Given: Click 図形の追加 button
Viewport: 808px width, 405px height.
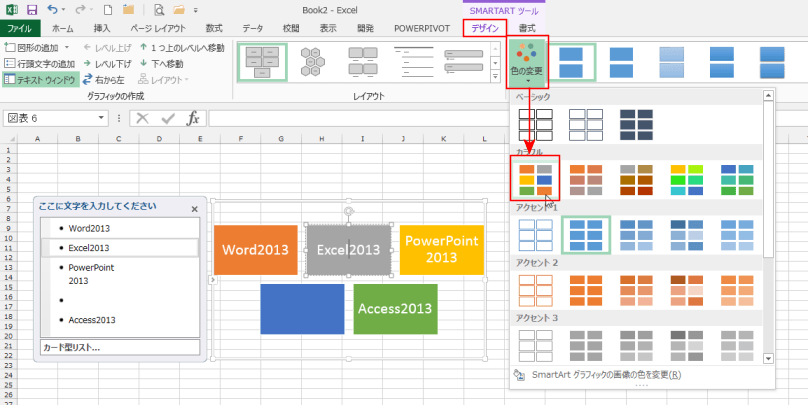Looking at the screenshot, I should coord(31,48).
